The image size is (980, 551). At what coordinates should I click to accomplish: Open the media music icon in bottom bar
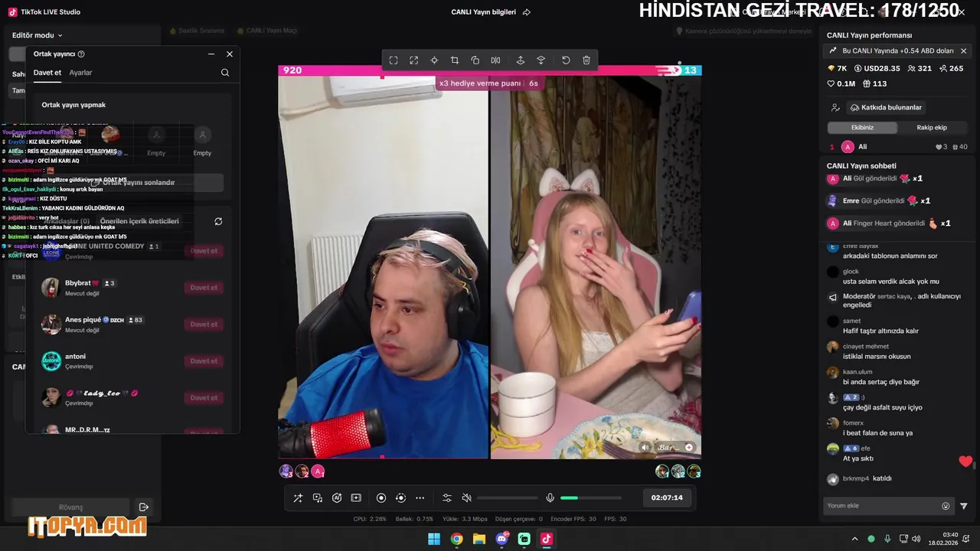click(x=318, y=498)
